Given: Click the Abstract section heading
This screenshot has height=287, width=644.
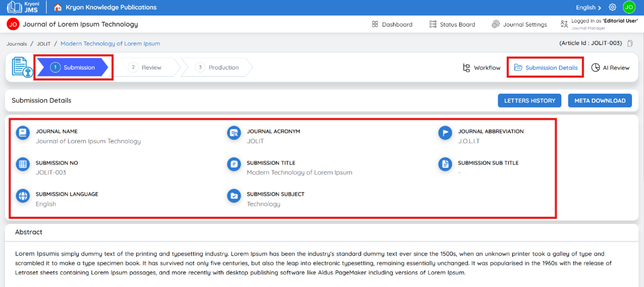Looking at the screenshot, I should coord(29,232).
